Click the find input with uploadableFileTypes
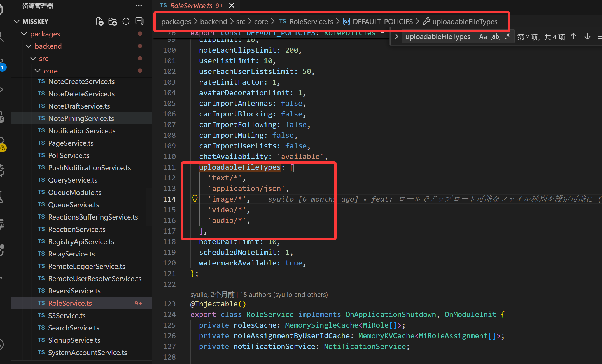Screen dimensions: 602x364 438,37
